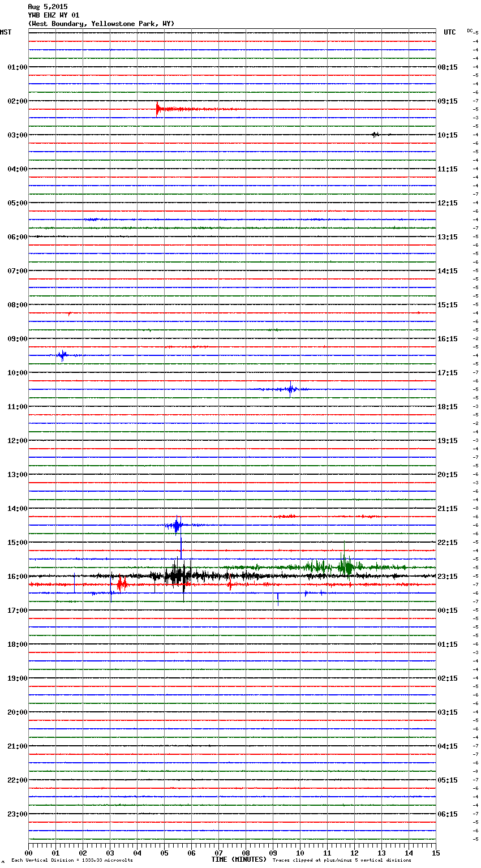Click the date label "Aug 5,2015"
481x868 pixels.
tap(48, 7)
